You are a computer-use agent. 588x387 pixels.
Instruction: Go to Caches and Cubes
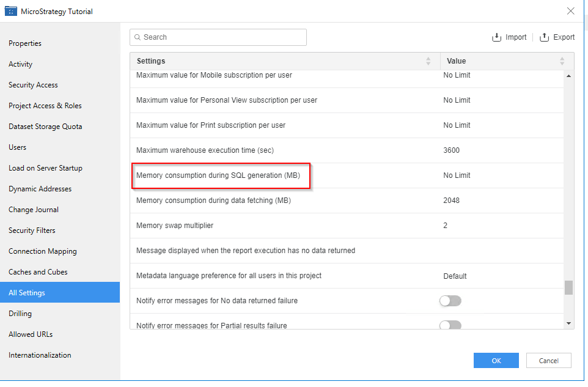pos(39,272)
